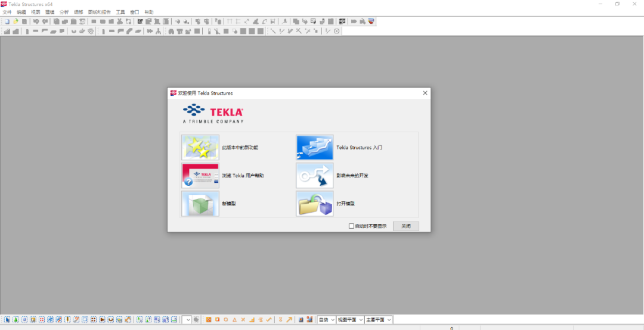The height and width of the screenshot is (330, 644).
Task: Click 浏览 Tekla 用户帮助 link text
Action: click(243, 176)
